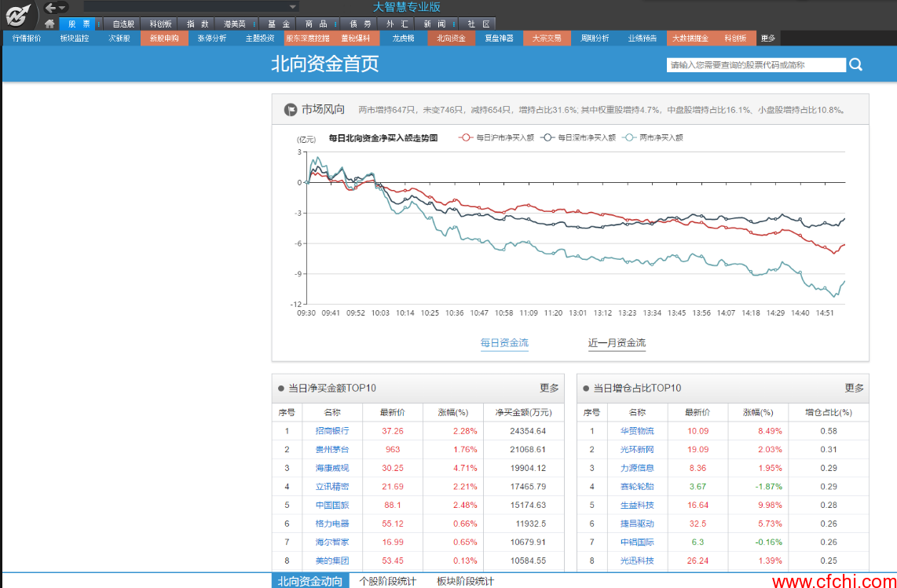Viewport: 897px width, 588px height.
Task: Open the orange 大宗交易 item
Action: 547,38
